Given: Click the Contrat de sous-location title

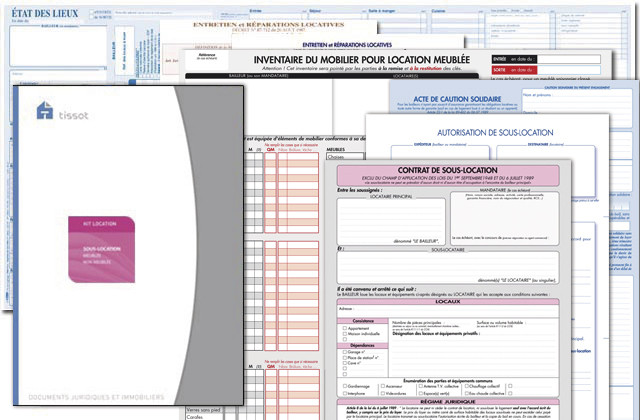Looking at the screenshot, I should pos(447,171).
